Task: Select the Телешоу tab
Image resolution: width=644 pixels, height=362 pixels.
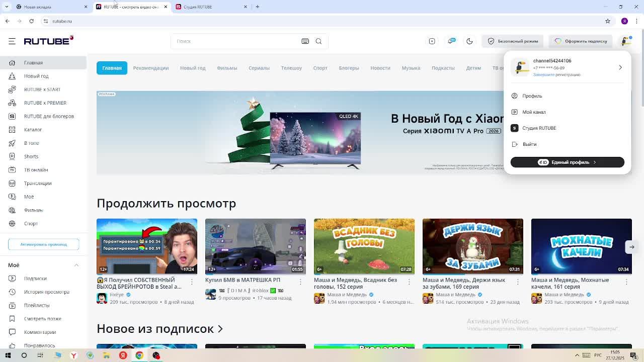Action: 291,68
